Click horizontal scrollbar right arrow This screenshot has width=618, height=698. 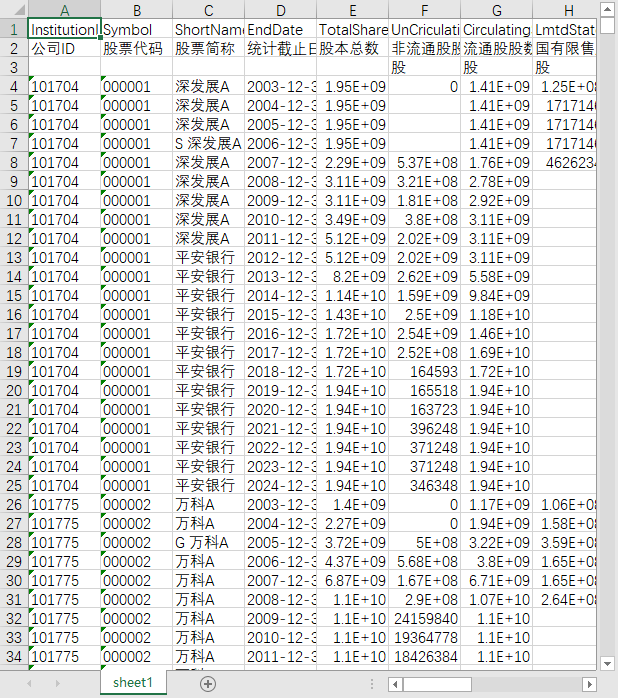tap(590, 684)
